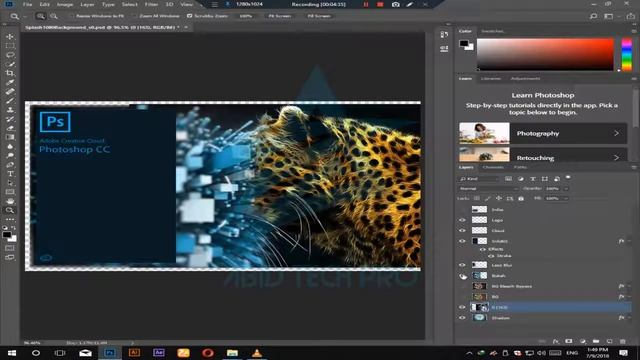Image resolution: width=640 pixels, height=360 pixels.
Task: Hide the Lens Blur layer
Action: [x=462, y=265]
